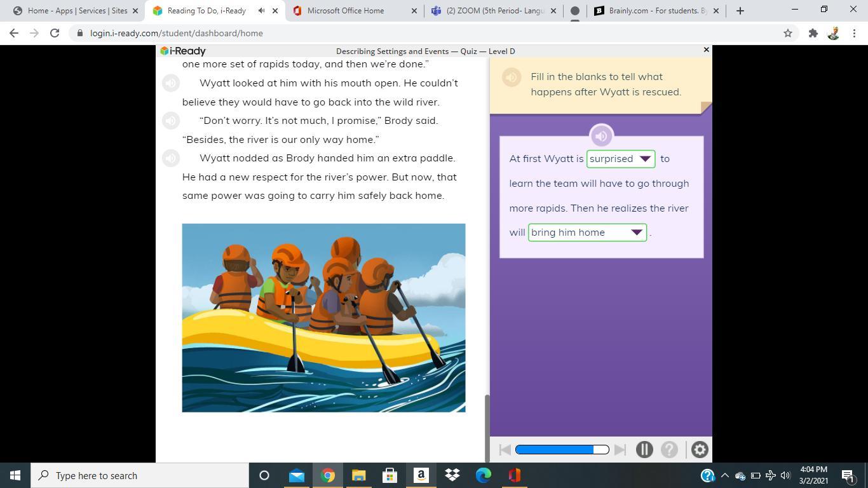This screenshot has width=868, height=488.
Task: Play audio for the fill-in-the-blank sentence
Action: pyautogui.click(x=601, y=135)
